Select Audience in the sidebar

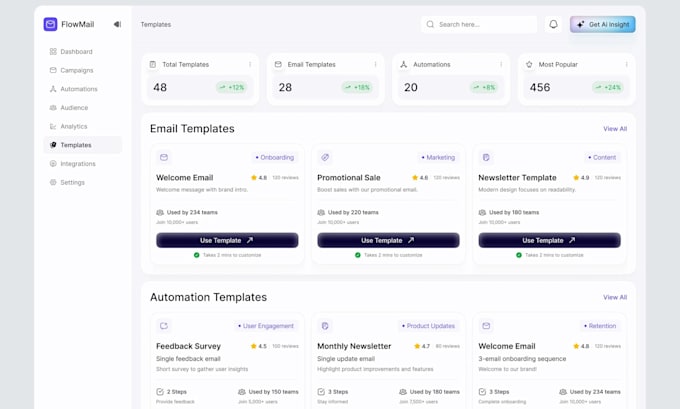point(82,108)
